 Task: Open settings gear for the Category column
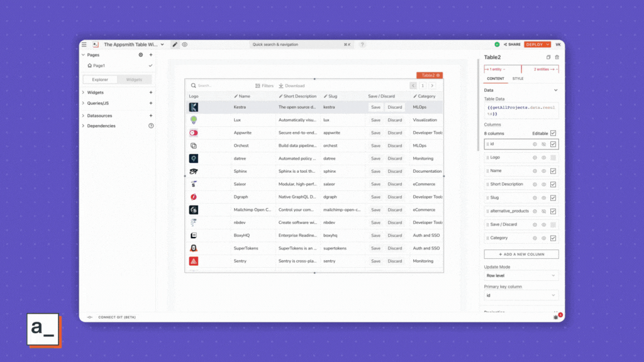(535, 238)
